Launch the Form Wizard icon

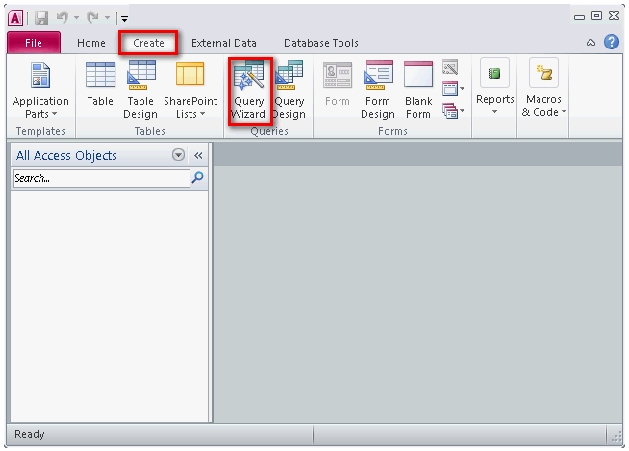coord(450,67)
